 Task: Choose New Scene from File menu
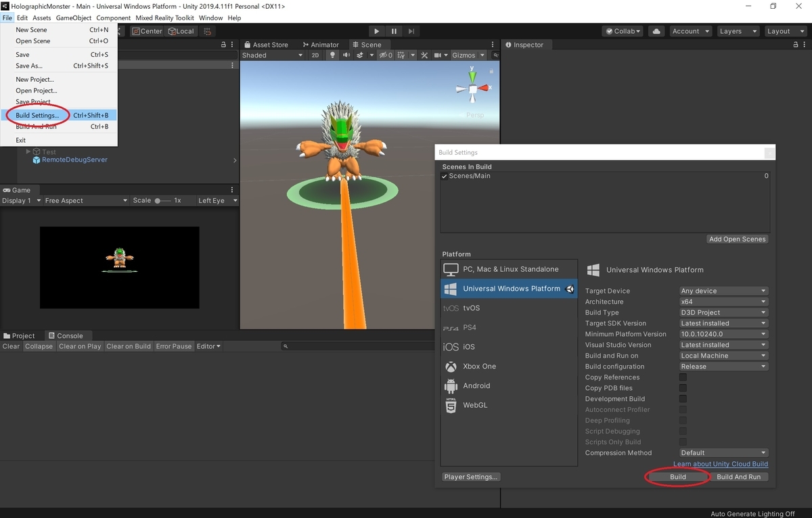[x=60, y=30]
